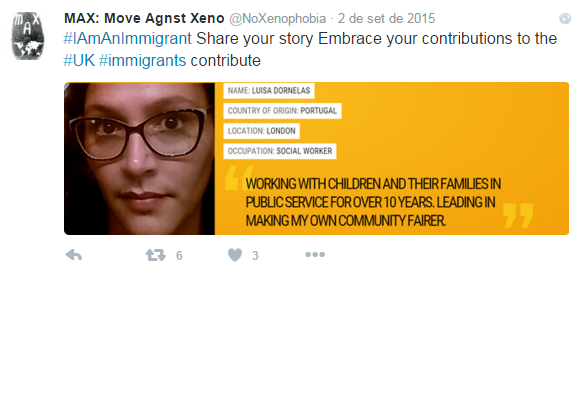Image resolution: width=578 pixels, height=400 pixels.
Task: View the retweet count of 6
Action: (x=179, y=255)
